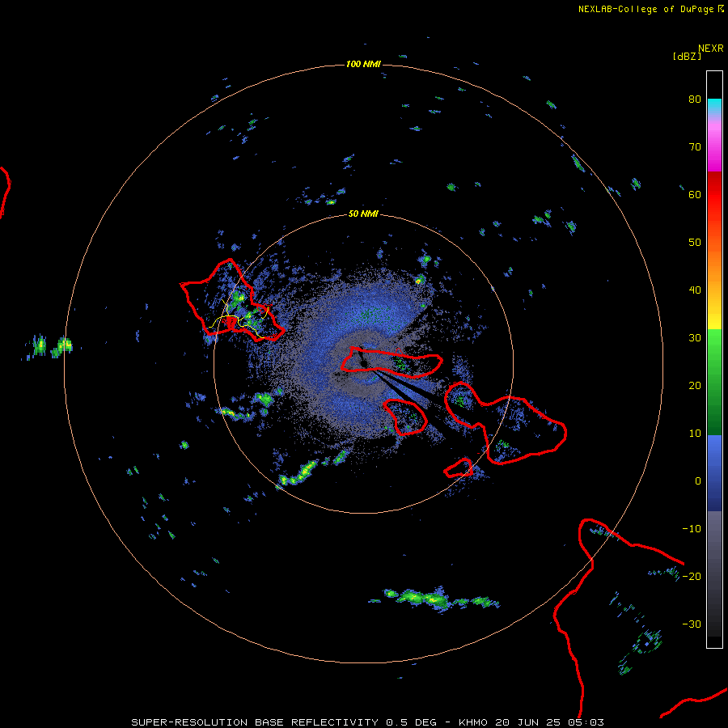The image size is (728, 728).
Task: Click the 0 dBZ scale value
Action: pos(698,481)
